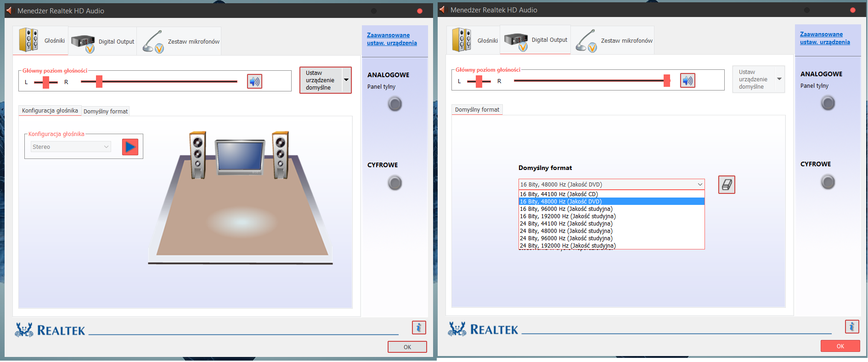Select 24 Bity, 96000 Hz studio quality

611,238
